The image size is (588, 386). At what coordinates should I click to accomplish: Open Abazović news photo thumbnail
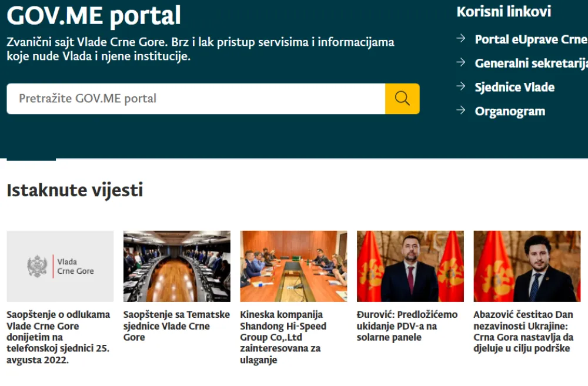(527, 266)
